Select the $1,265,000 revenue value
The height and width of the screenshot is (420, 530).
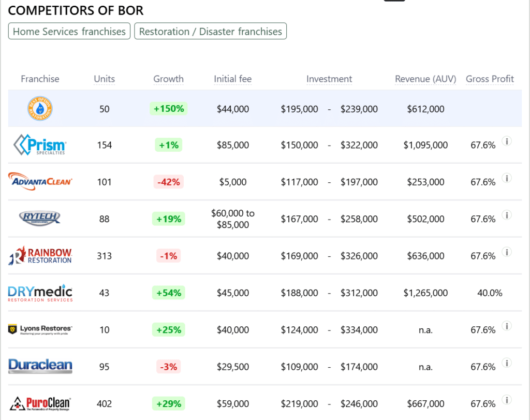(x=425, y=293)
